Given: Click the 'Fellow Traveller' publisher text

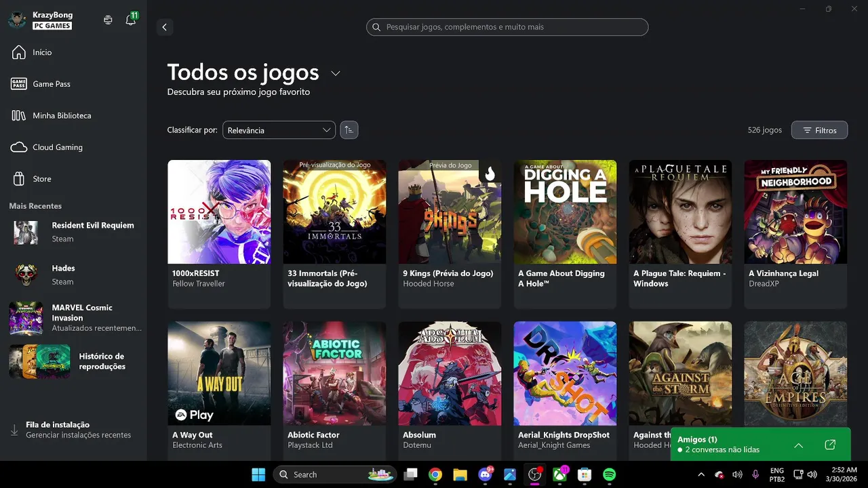Looking at the screenshot, I should tap(199, 284).
